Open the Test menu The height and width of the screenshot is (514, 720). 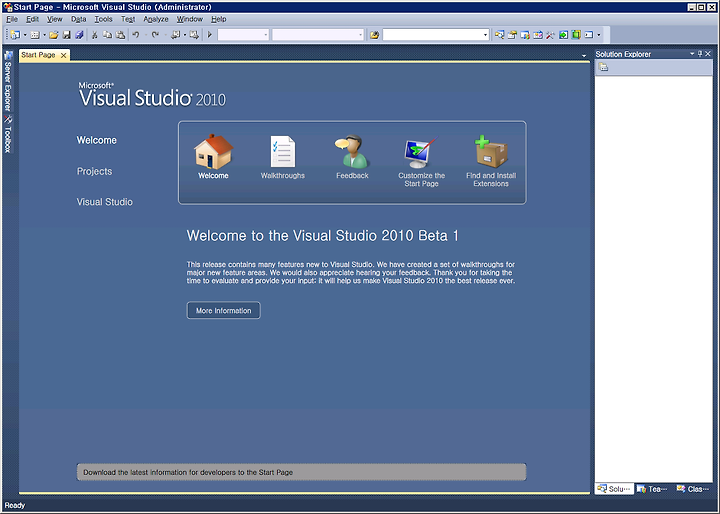(x=128, y=19)
